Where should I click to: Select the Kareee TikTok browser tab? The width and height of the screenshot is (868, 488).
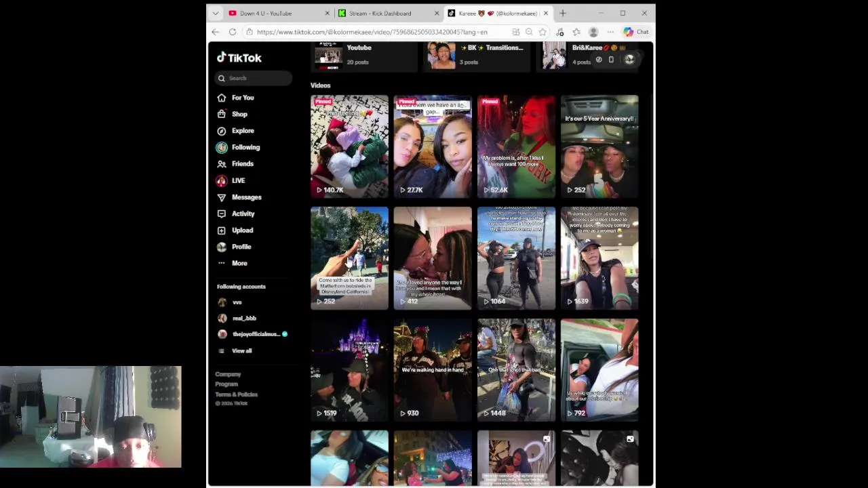pyautogui.click(x=499, y=13)
